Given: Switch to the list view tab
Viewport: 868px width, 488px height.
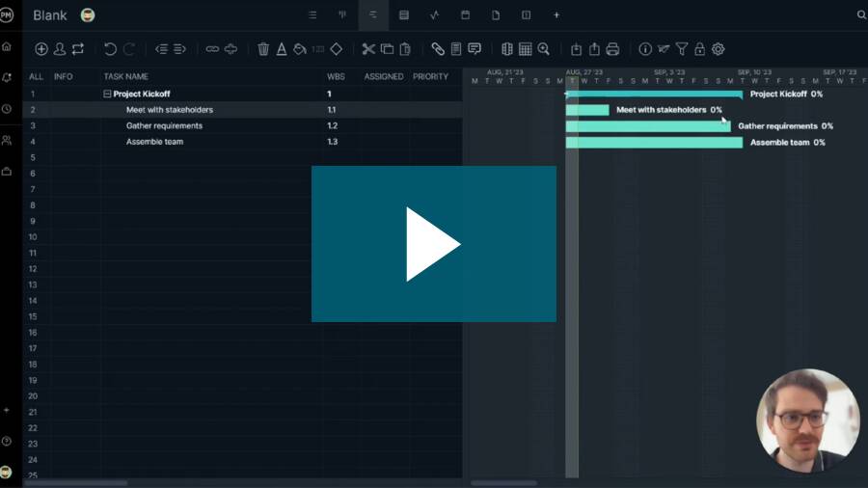Looking at the screenshot, I should click(x=312, y=14).
